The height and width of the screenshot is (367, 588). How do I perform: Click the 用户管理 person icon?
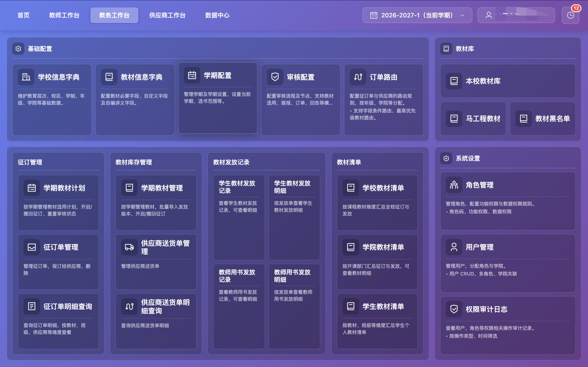click(x=454, y=247)
